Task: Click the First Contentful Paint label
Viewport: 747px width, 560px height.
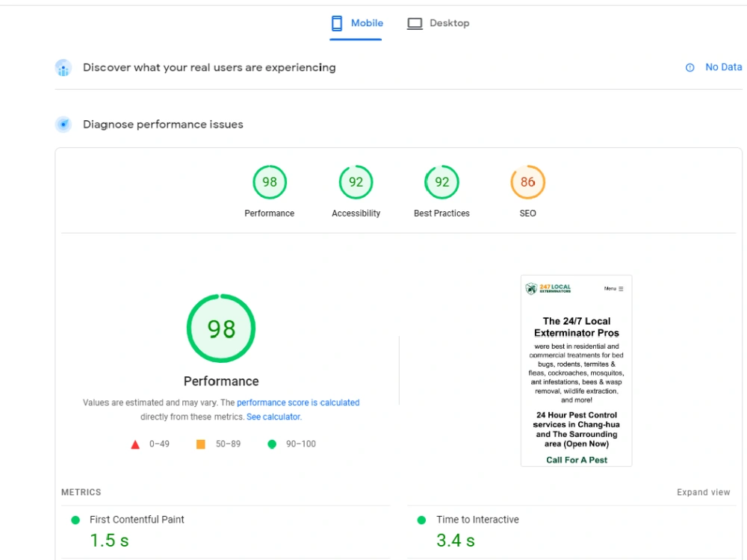Action: tap(137, 520)
